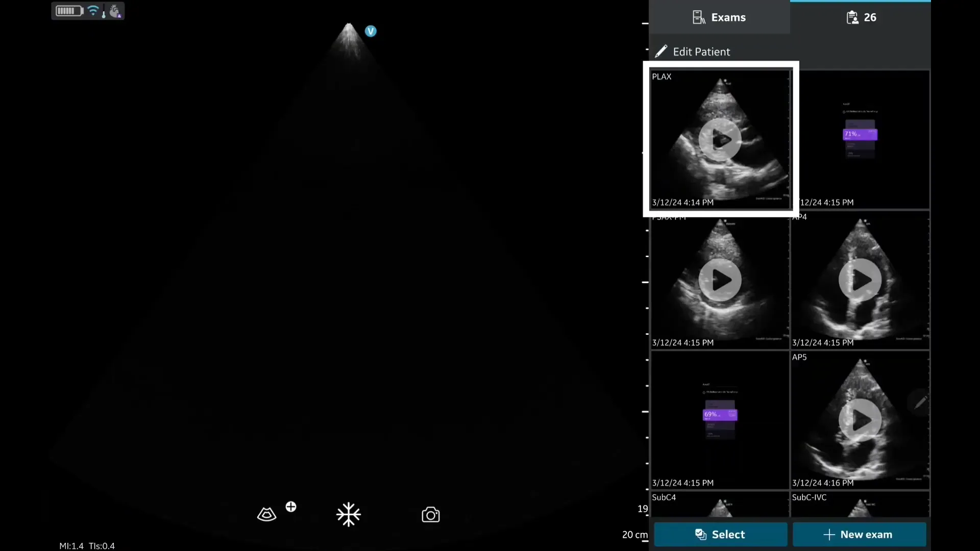Open the SubC-IVC thumbnail
This screenshot has height=551, width=980.
(860, 505)
